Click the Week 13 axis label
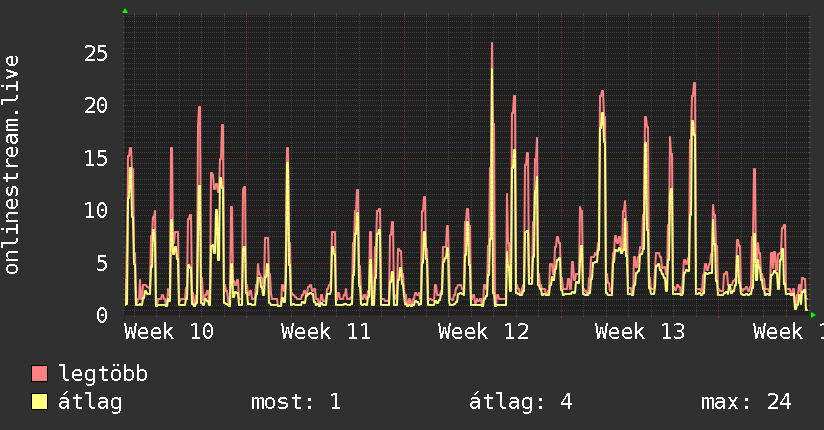Viewport: 824px width, 430px height. point(640,332)
